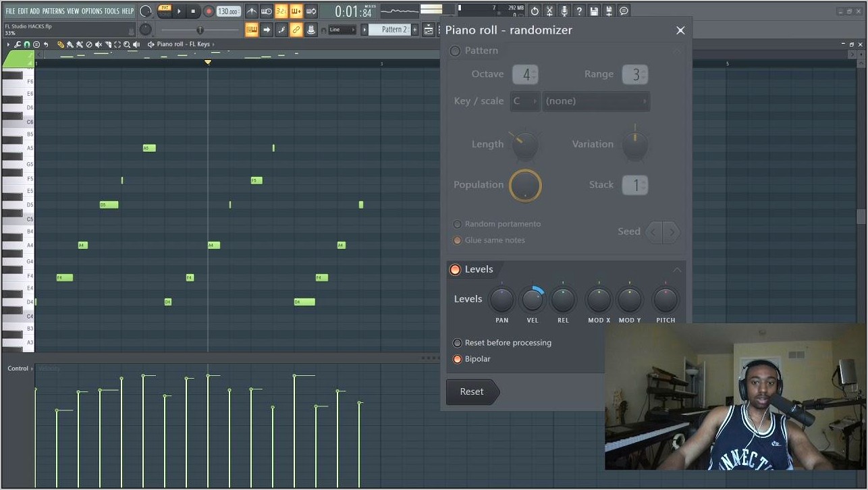Click the Seed previous arrow
This screenshot has width=868, height=490.
coord(653,232)
